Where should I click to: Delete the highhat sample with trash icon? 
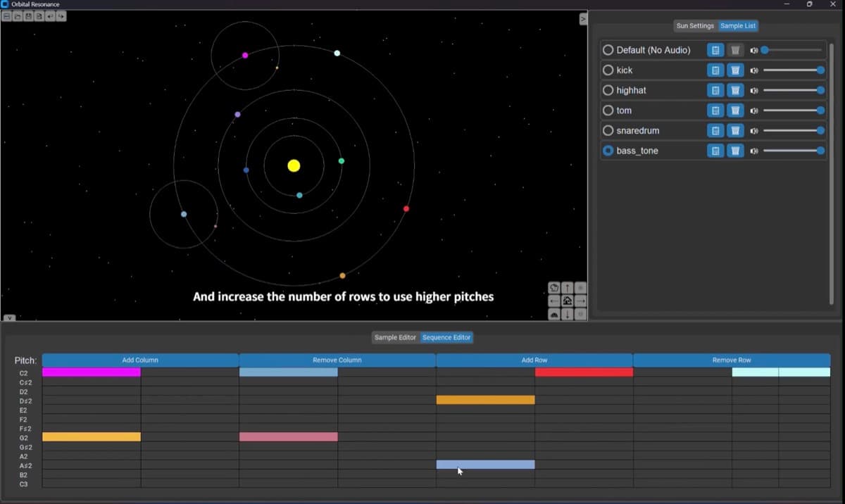tap(735, 90)
